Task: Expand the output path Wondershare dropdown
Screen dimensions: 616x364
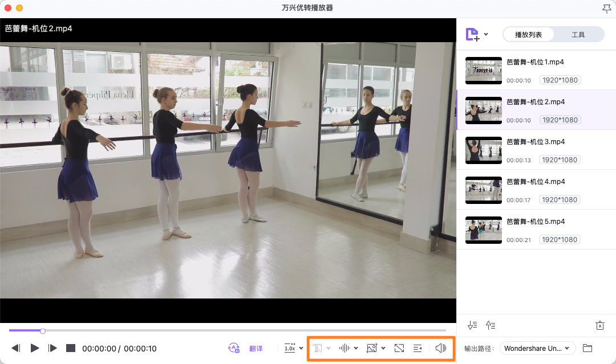Action: click(537, 348)
